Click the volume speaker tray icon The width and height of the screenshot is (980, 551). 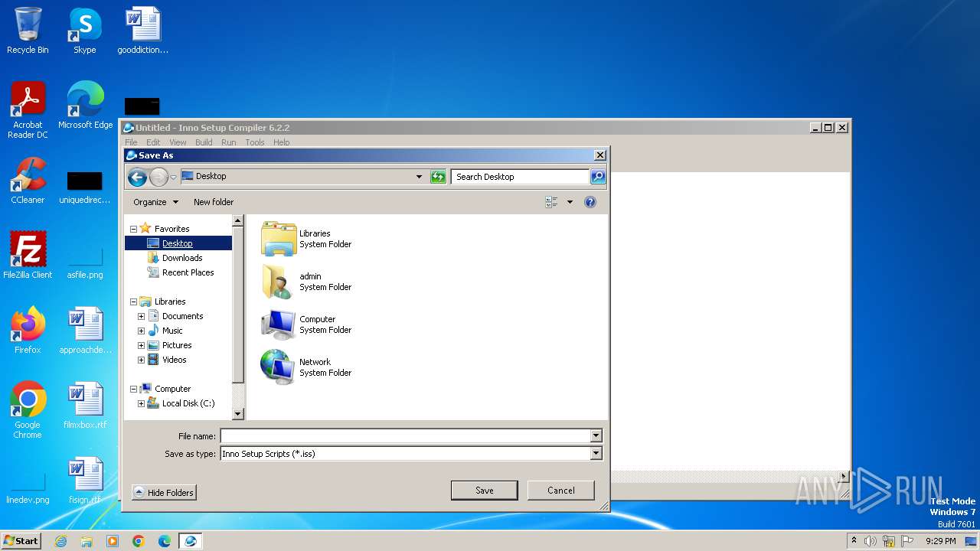tap(871, 541)
